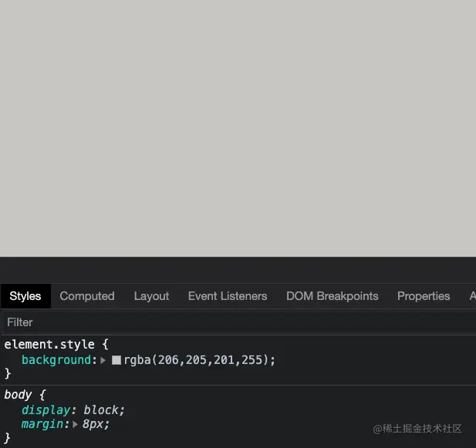
Task: Click the background property name
Action: (x=56, y=360)
